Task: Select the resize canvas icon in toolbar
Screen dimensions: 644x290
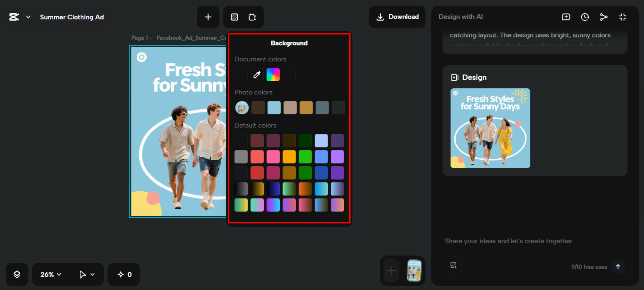Action: click(x=252, y=17)
